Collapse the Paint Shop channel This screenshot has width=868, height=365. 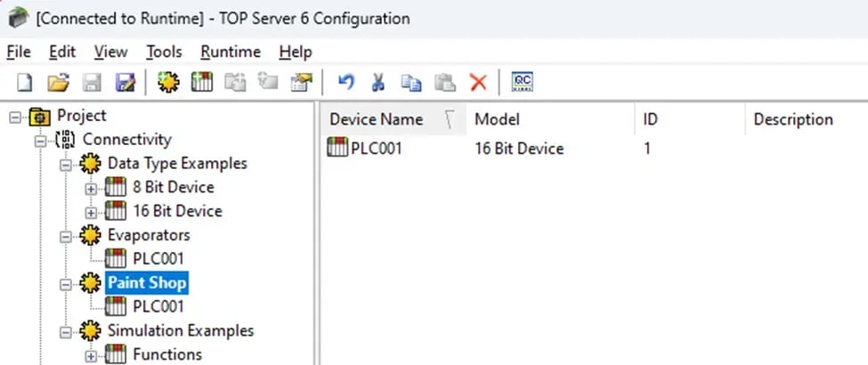[x=65, y=283]
